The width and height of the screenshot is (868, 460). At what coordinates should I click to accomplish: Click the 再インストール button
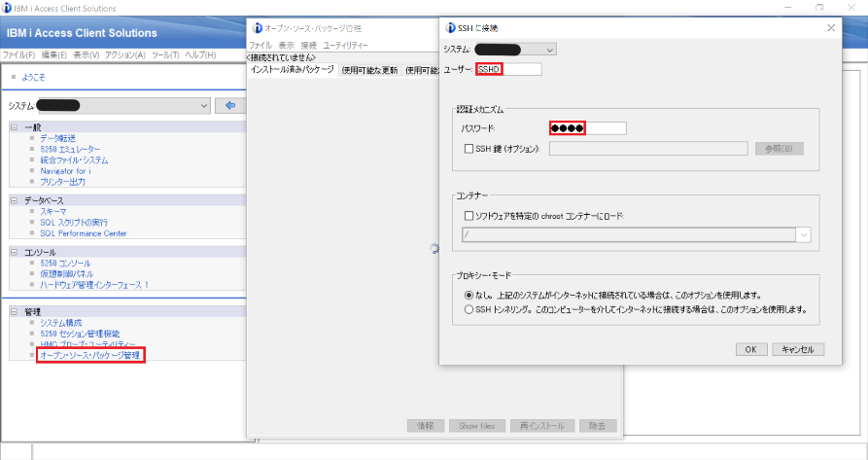[x=542, y=426]
